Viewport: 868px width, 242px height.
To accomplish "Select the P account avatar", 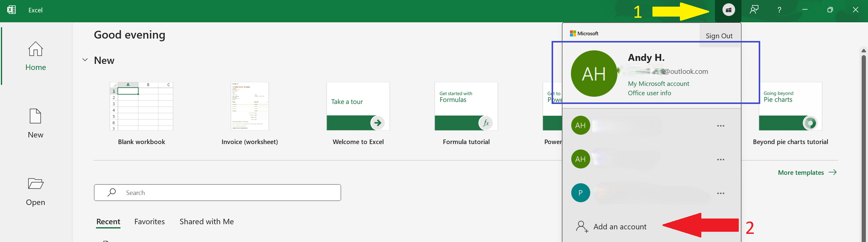I will click(580, 193).
